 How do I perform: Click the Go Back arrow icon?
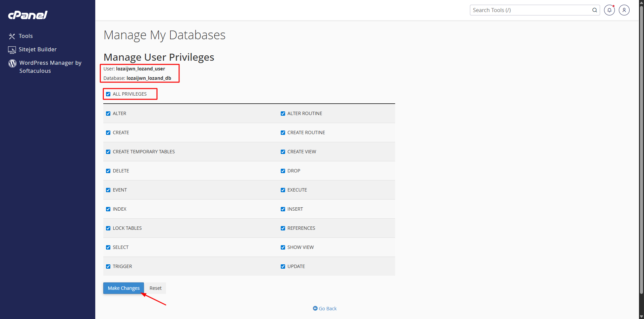(x=315, y=309)
